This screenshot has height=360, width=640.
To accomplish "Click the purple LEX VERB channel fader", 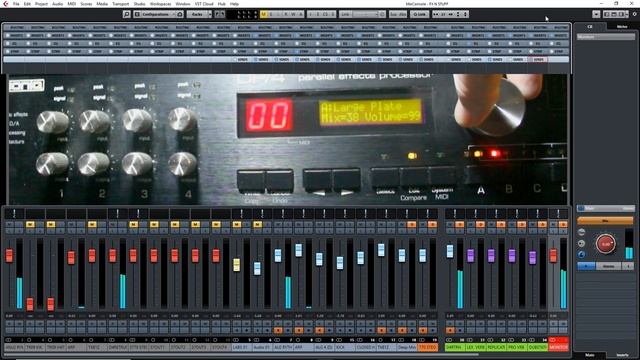I will point(470,256).
